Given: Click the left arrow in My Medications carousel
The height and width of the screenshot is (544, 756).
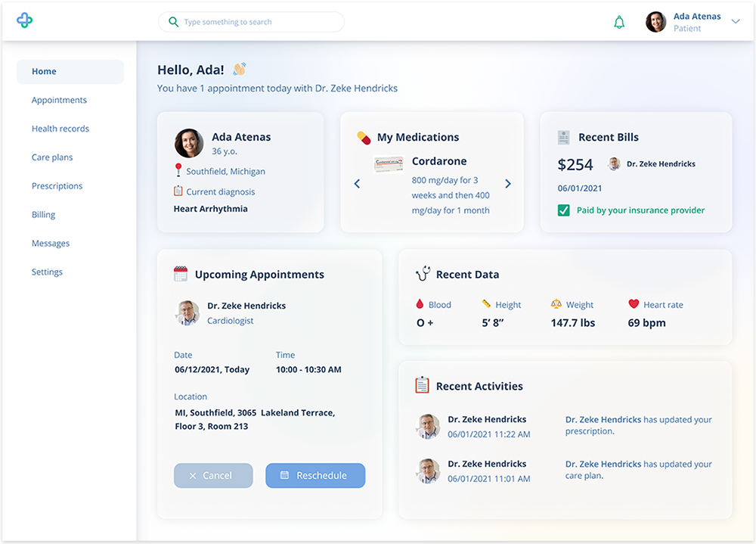Looking at the screenshot, I should [356, 183].
